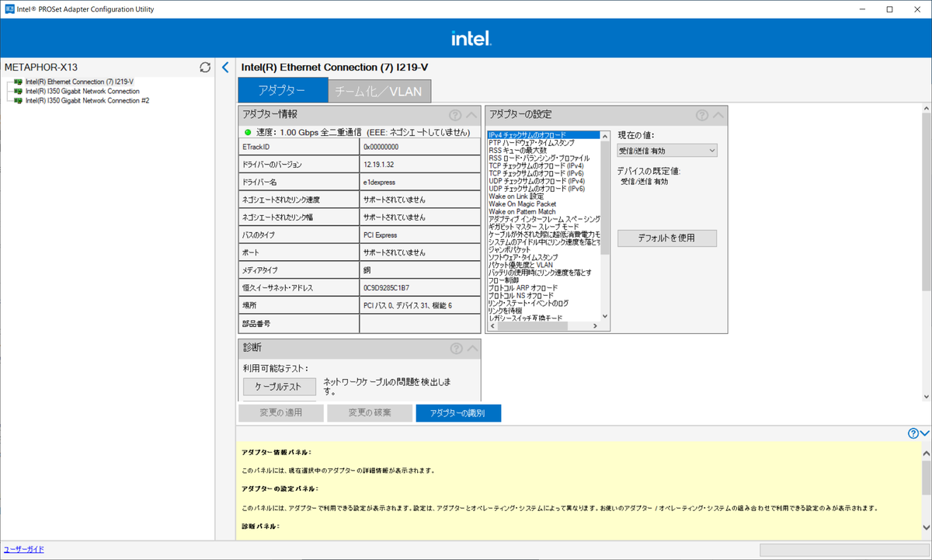The height and width of the screenshot is (560, 932).
Task: Click the help pane scroll-down arrow
Action: [x=927, y=528]
